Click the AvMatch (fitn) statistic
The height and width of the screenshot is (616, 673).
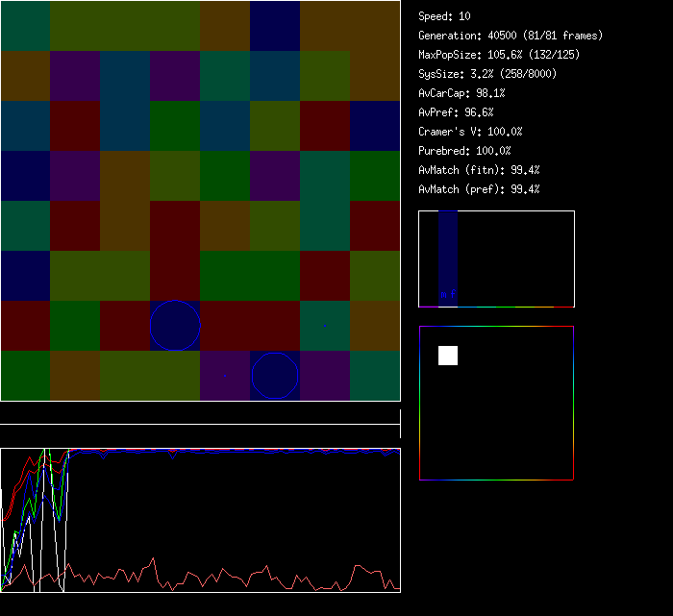[x=479, y=170]
